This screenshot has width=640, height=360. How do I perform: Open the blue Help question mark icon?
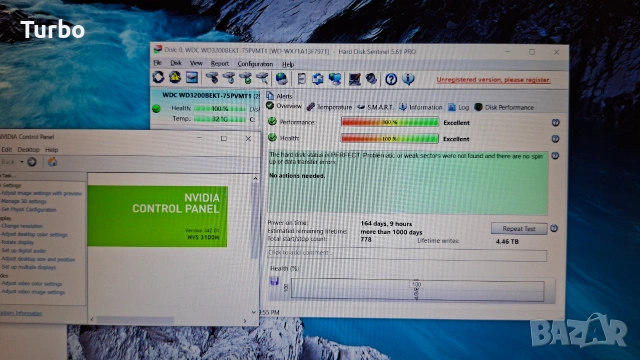[x=391, y=79]
